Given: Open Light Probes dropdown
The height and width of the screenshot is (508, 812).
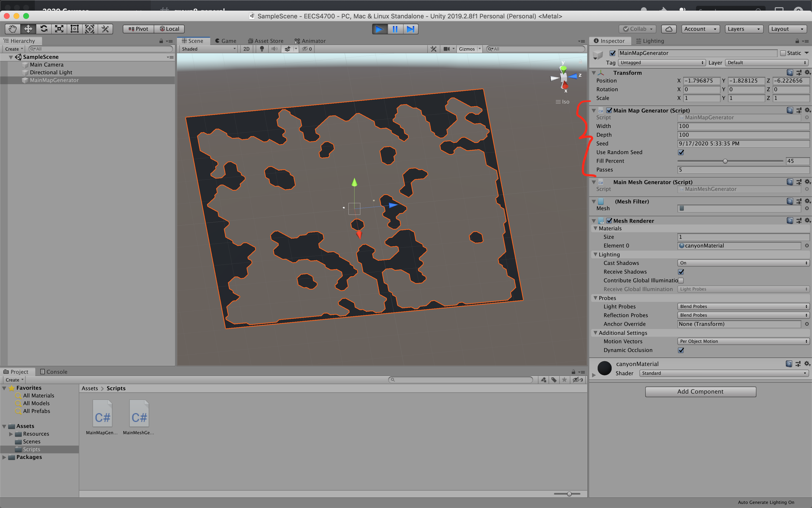Looking at the screenshot, I should click(744, 306).
